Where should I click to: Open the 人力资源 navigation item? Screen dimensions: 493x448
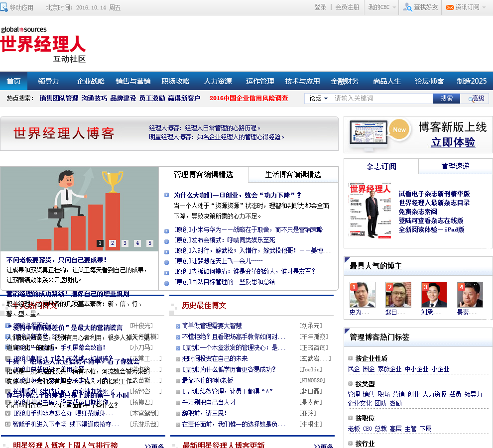[218, 81]
